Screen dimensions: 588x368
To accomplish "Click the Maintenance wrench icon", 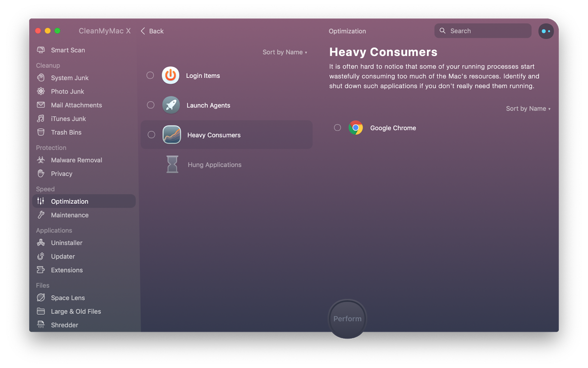I will pyautogui.click(x=41, y=215).
